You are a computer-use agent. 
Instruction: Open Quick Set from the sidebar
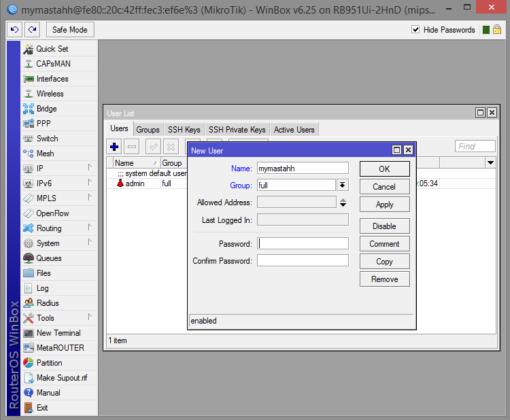pyautogui.click(x=59, y=49)
